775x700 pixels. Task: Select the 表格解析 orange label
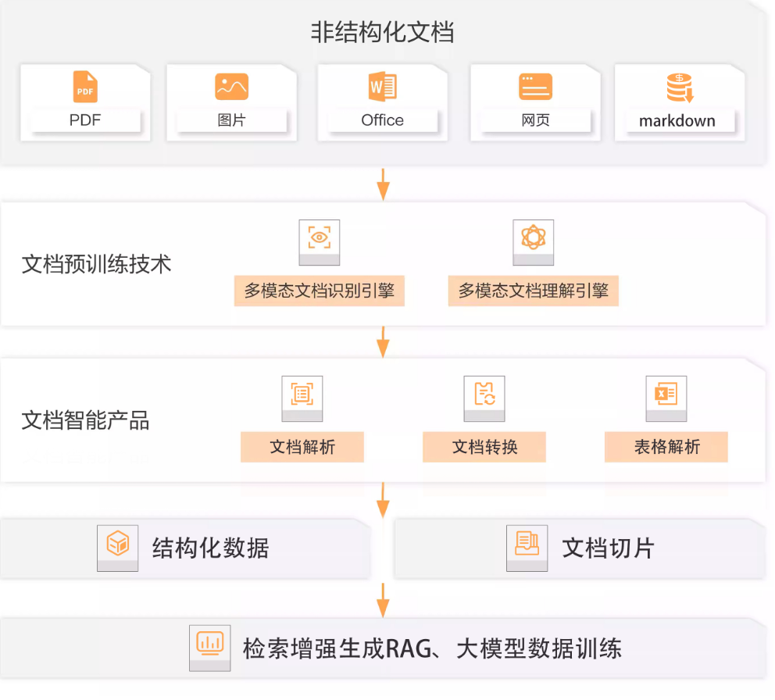tap(666, 447)
